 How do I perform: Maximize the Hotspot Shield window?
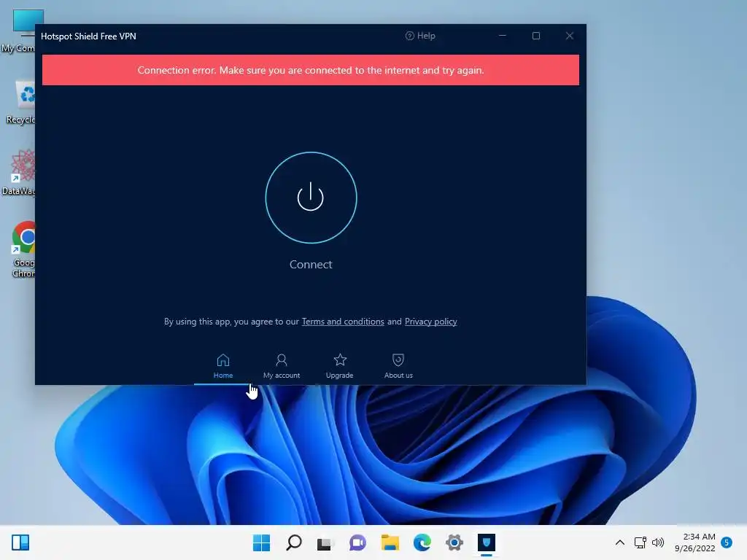coord(536,36)
